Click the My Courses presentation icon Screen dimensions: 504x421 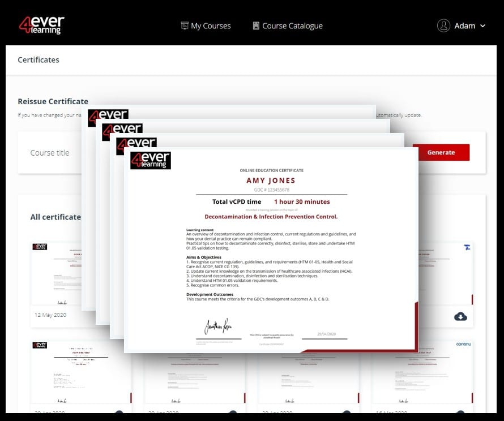click(184, 25)
